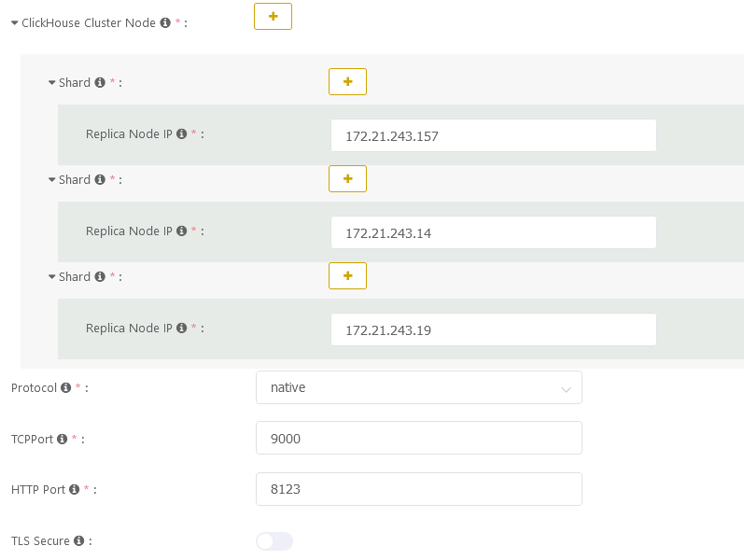The width and height of the screenshot is (744, 560).
Task: Add replica to second Shard with plus button
Action: pyautogui.click(x=347, y=179)
